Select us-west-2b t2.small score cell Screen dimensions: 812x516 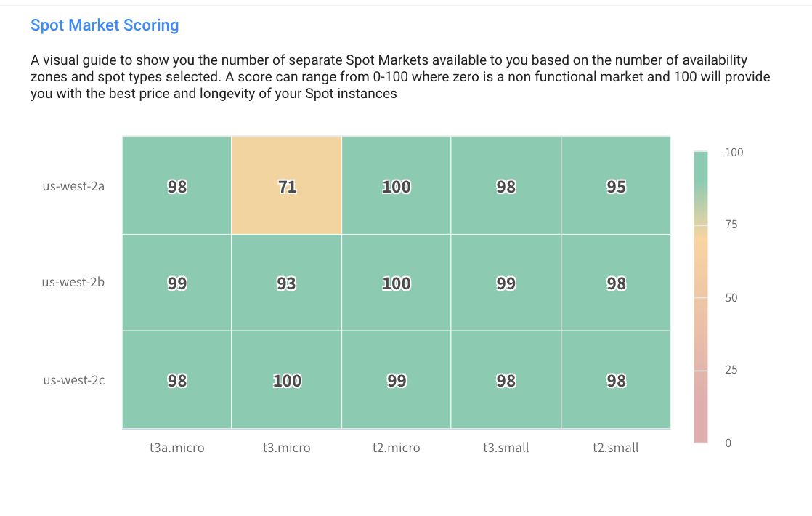[x=616, y=283]
